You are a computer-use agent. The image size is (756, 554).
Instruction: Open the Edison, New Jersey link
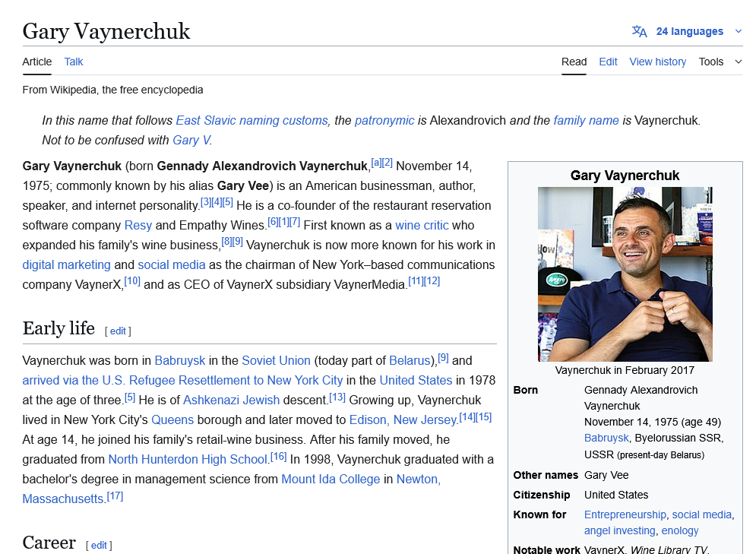pyautogui.click(x=403, y=420)
